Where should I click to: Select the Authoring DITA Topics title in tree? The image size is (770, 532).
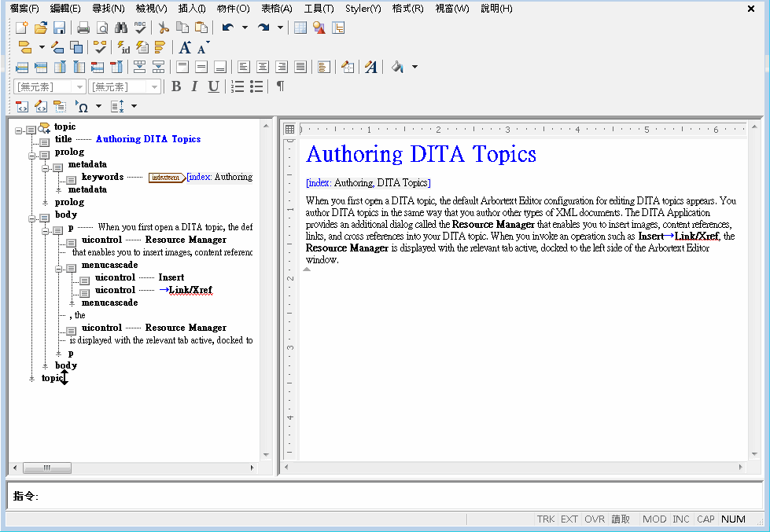click(149, 139)
